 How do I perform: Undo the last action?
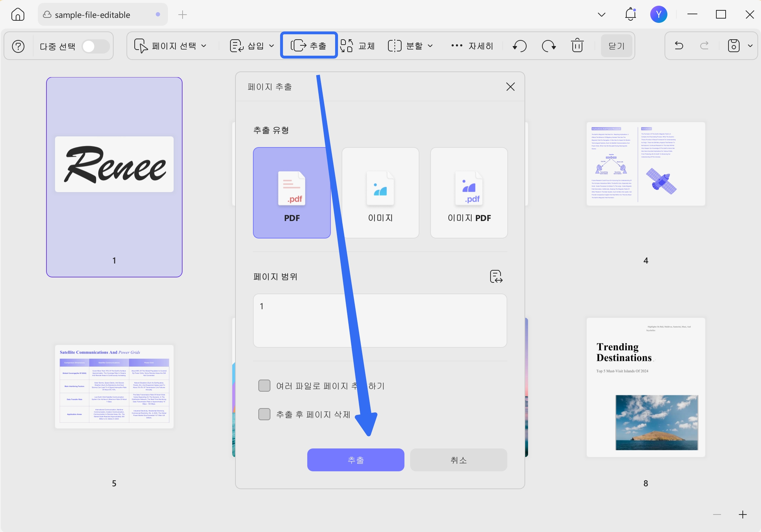679,46
